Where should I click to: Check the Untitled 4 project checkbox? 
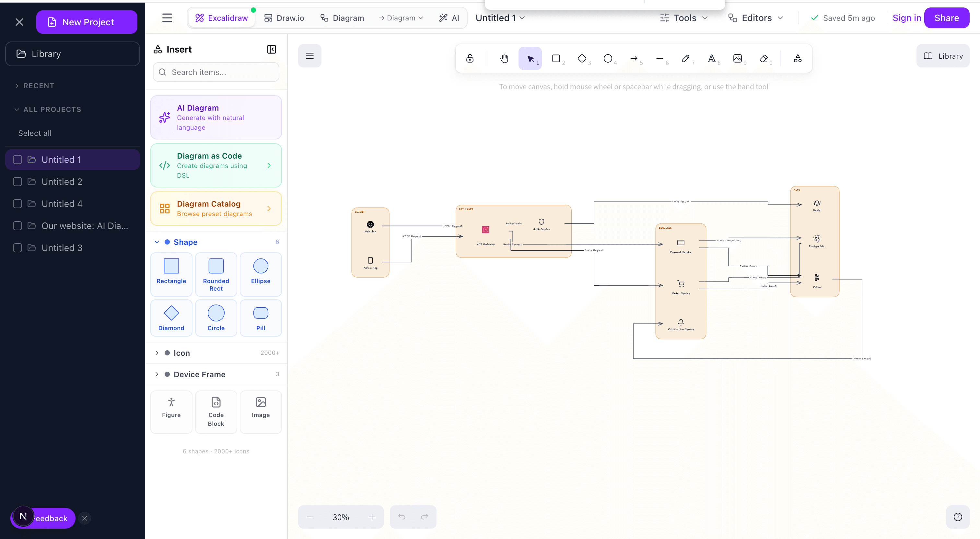click(17, 204)
